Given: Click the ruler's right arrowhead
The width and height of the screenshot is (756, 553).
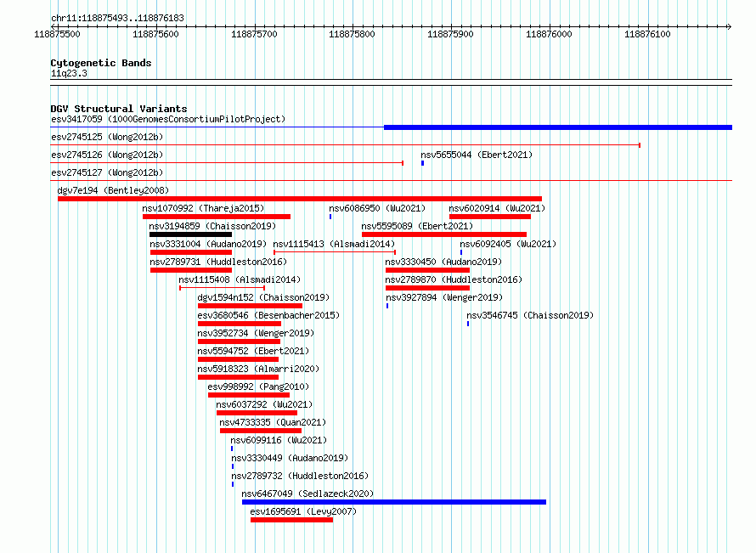Looking at the screenshot, I should tap(729, 26).
